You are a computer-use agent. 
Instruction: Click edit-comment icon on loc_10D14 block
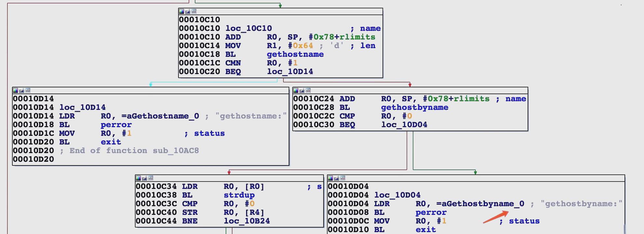tap(21, 90)
